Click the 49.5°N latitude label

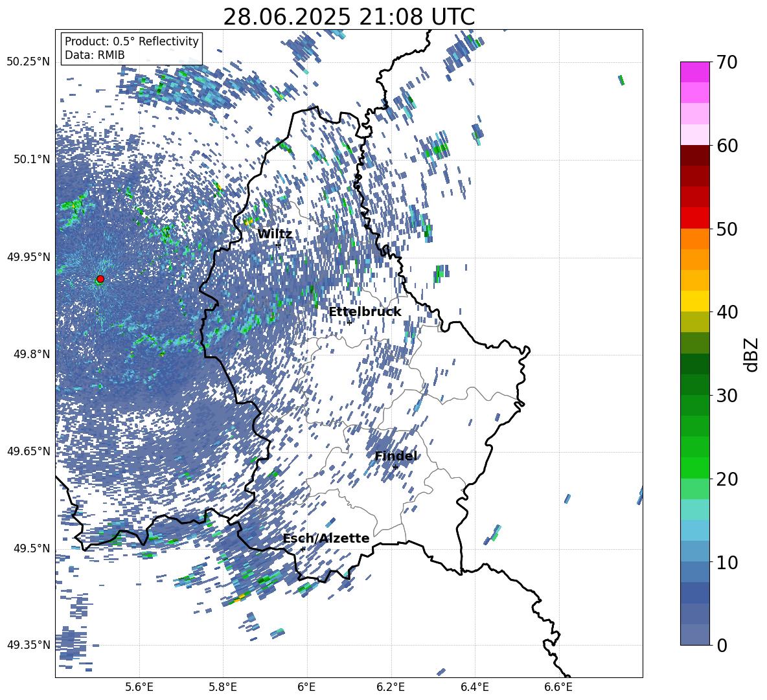[x=32, y=548]
